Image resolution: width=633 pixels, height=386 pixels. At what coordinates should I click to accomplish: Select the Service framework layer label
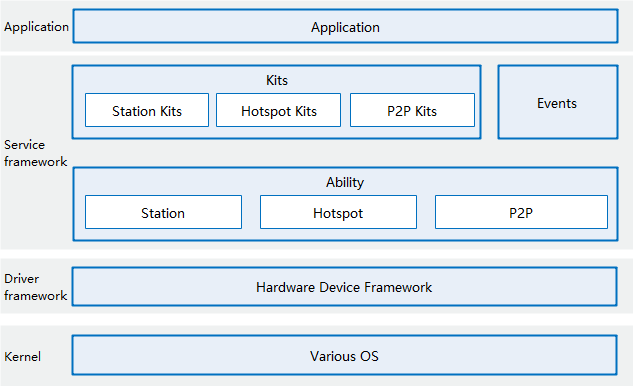pyautogui.click(x=36, y=153)
